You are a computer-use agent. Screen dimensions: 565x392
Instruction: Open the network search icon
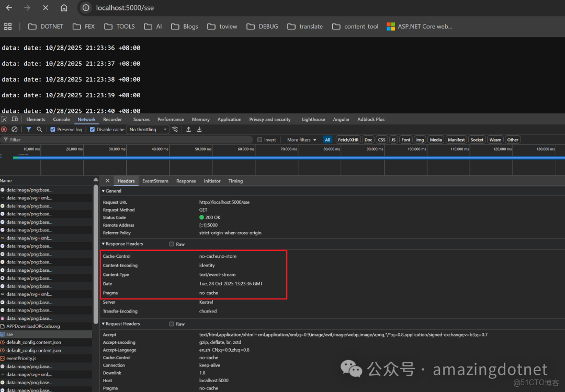[39, 129]
